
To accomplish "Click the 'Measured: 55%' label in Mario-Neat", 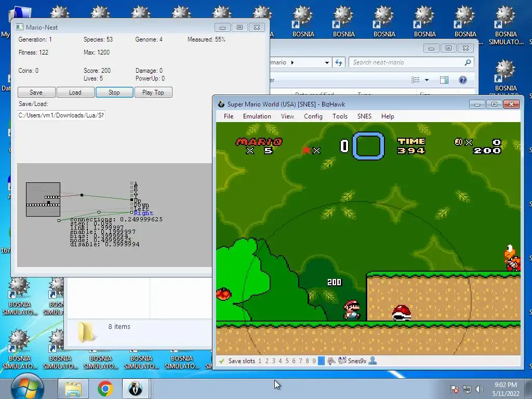I will click(207, 39).
